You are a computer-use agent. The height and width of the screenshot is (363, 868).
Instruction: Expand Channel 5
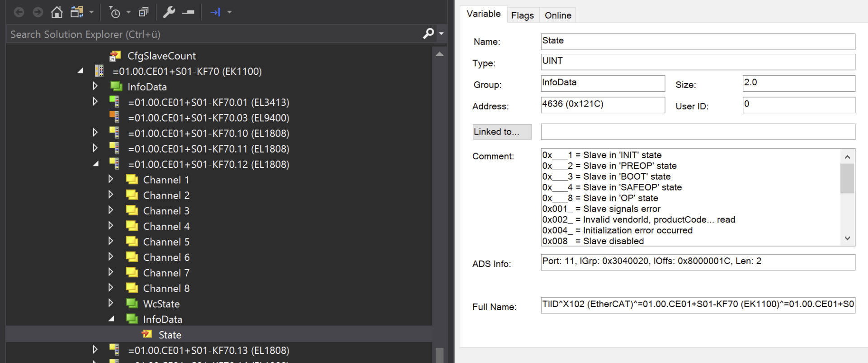pos(111,241)
